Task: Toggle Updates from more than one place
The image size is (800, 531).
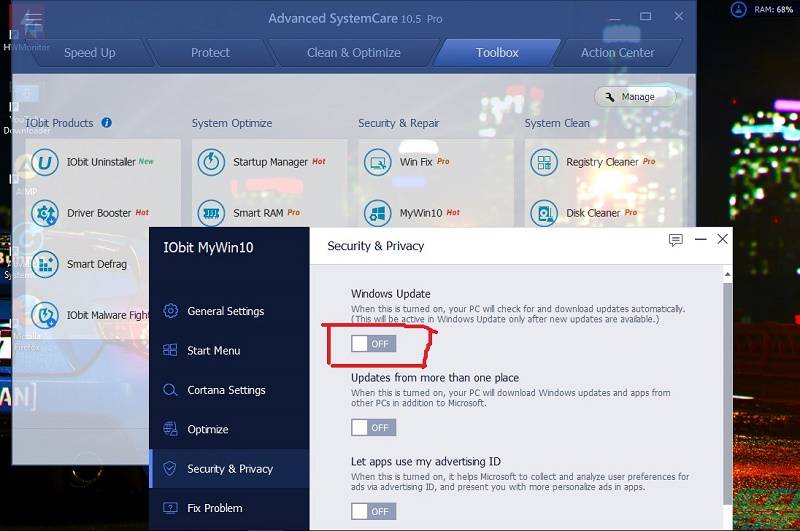Action: tap(373, 427)
